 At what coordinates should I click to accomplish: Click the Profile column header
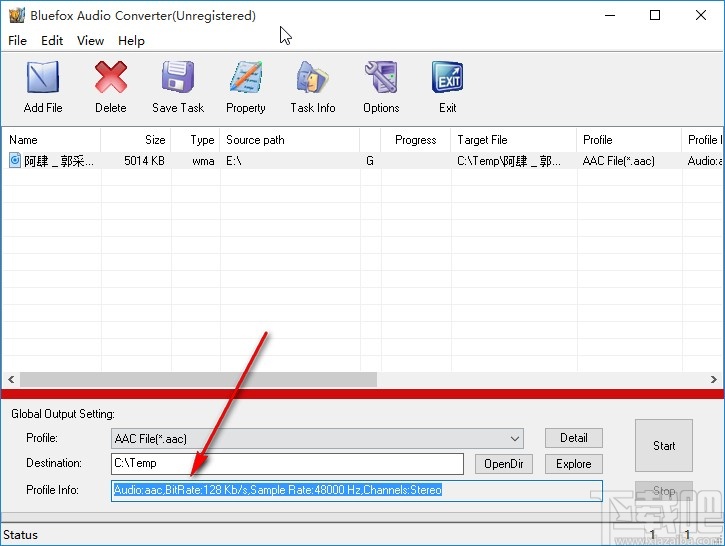pos(629,140)
